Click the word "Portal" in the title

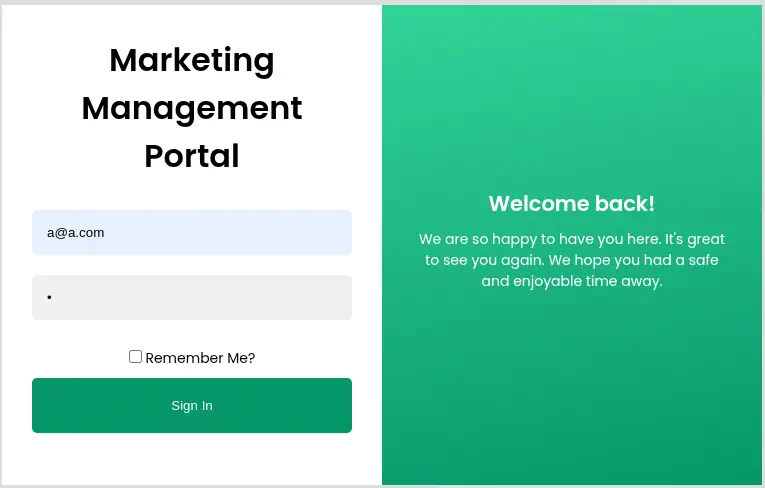click(191, 156)
